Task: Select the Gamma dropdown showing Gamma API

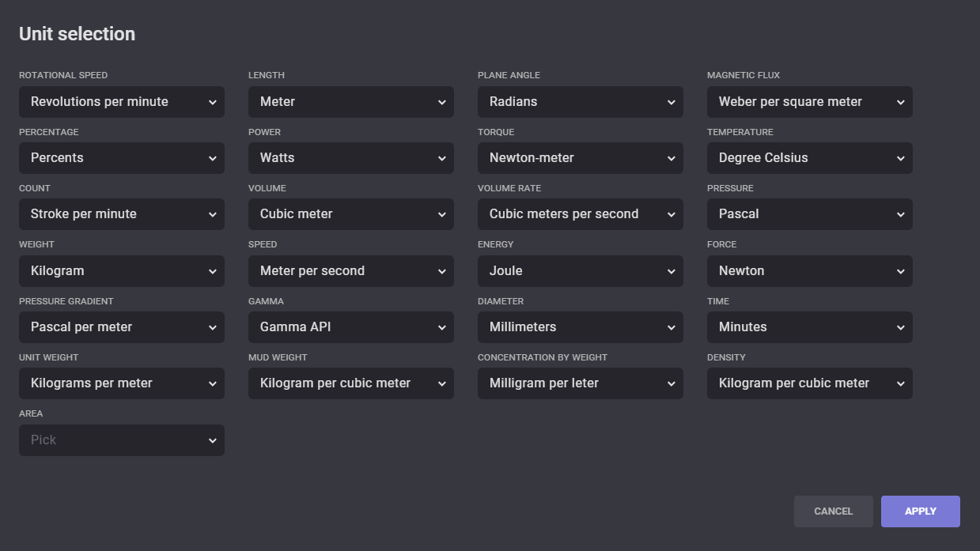Action: coord(350,327)
